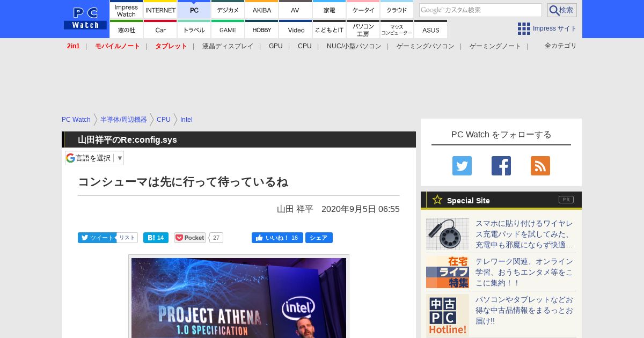Open the AV tab

tap(295, 10)
